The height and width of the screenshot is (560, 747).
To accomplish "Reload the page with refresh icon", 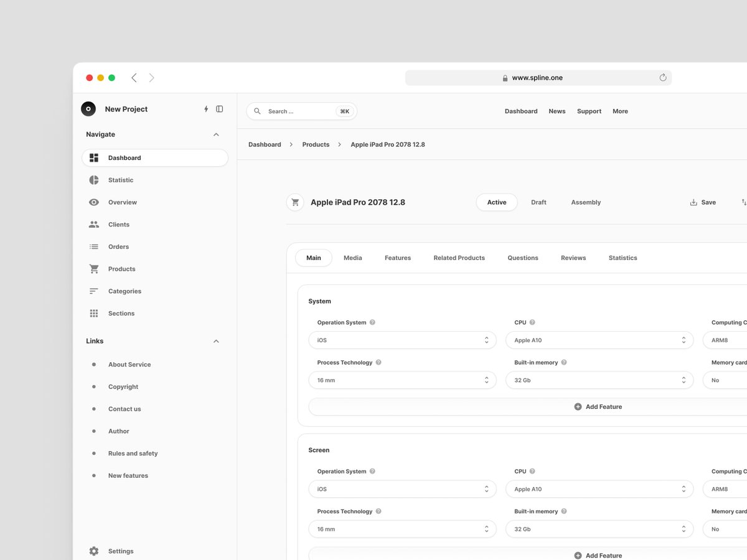I will pyautogui.click(x=663, y=78).
